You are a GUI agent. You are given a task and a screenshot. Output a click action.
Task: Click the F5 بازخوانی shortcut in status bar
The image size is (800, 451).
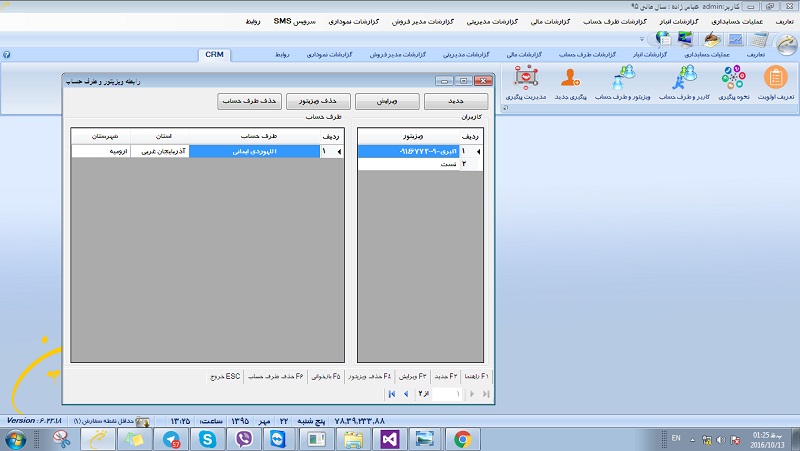tap(326, 377)
